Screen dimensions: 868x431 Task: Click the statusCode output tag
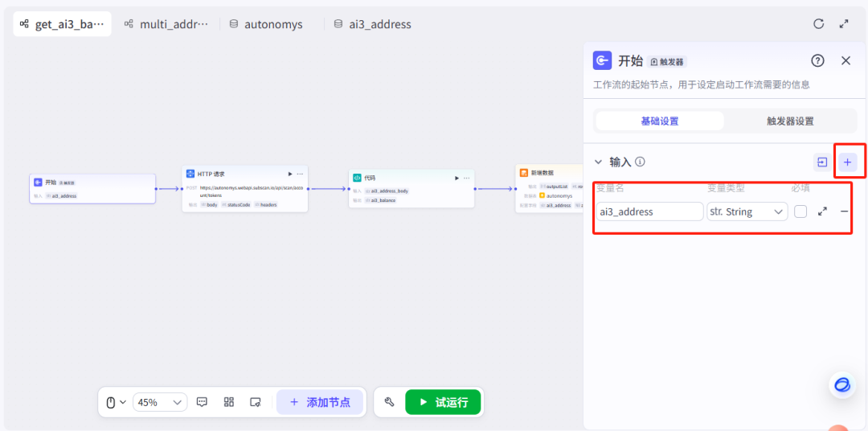click(235, 204)
